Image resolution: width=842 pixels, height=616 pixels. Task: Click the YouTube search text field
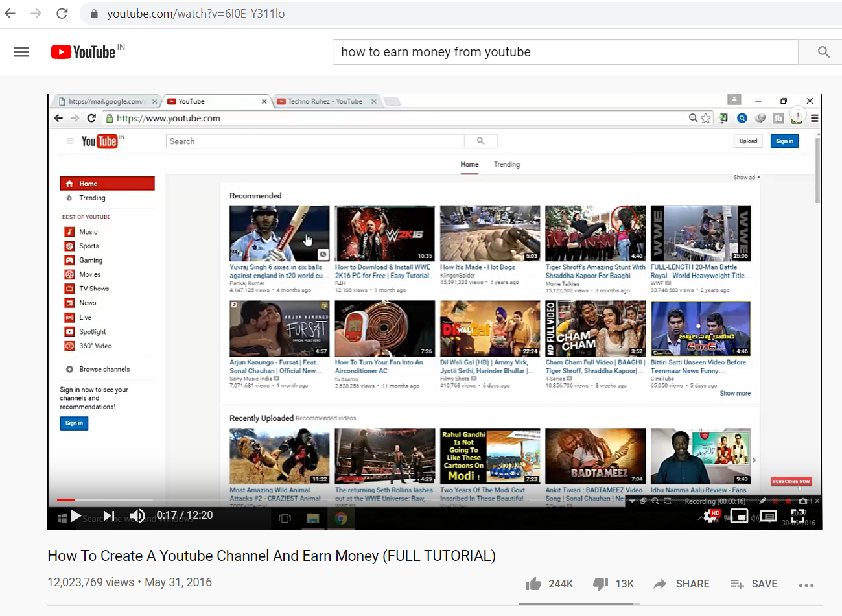point(565,52)
